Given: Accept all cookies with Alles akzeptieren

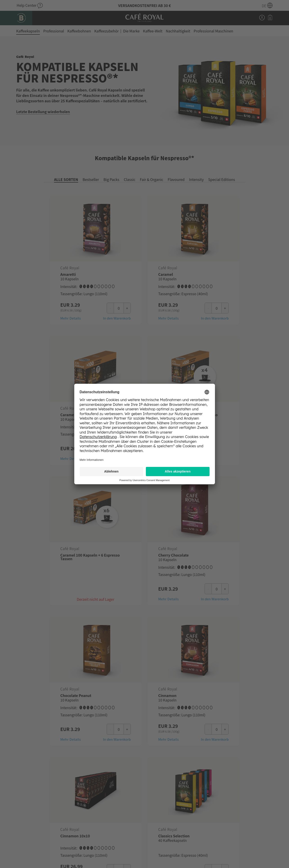Looking at the screenshot, I should [x=178, y=471].
